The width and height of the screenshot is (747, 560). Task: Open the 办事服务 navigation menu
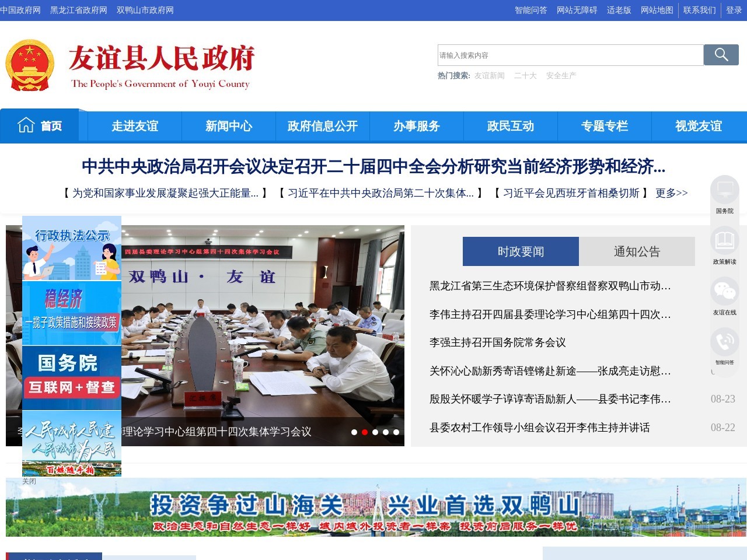point(416,126)
